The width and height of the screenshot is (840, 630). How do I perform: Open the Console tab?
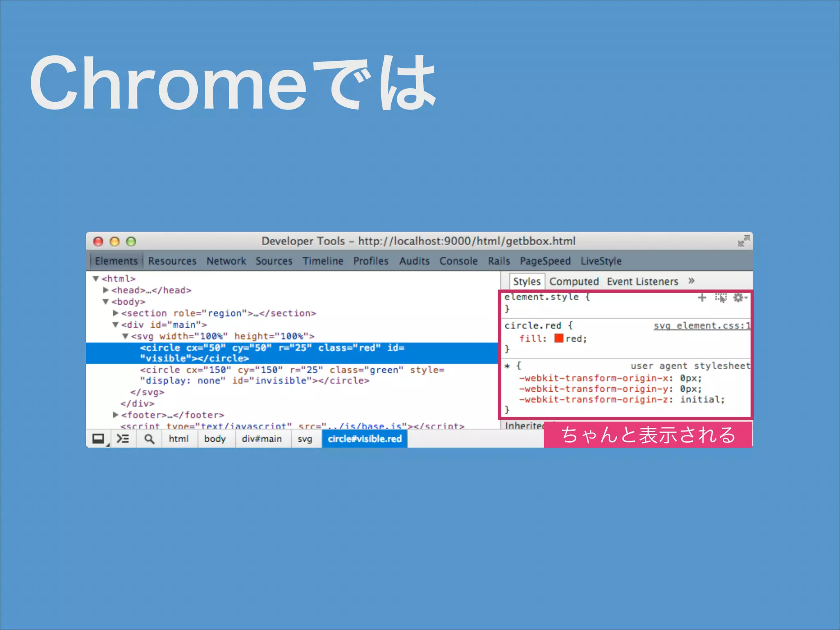pos(459,261)
